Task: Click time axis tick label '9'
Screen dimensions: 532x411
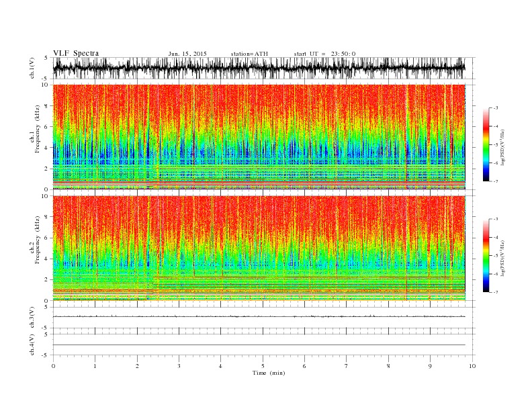Action: coord(430,366)
